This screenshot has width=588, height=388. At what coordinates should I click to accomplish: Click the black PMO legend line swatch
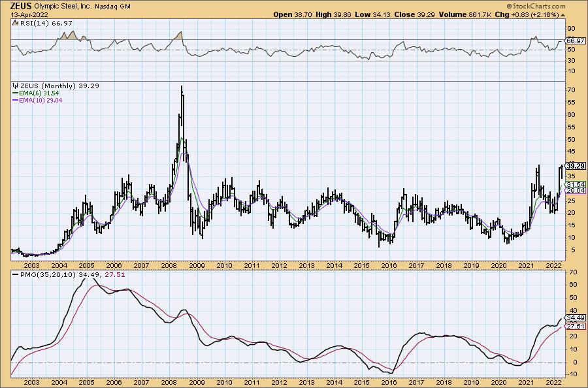pos(16,275)
